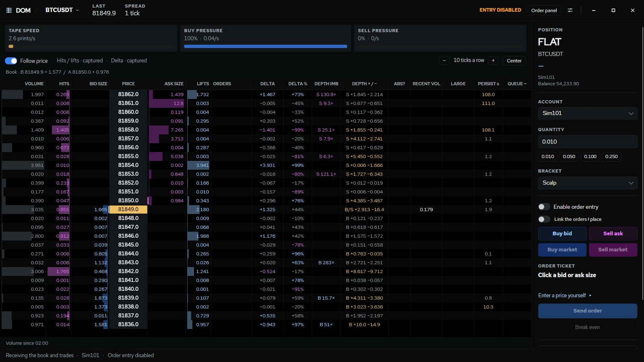
Task: Toggle the Follow price switch
Action: tap(11, 61)
